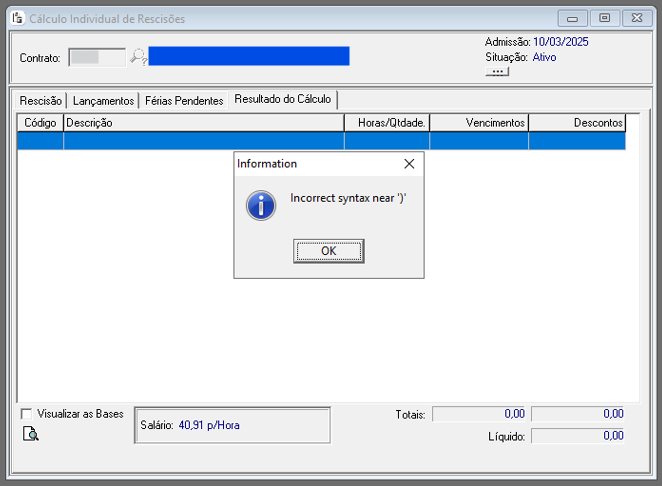
Task: Click the ellipsis button under Situação
Action: [497, 72]
